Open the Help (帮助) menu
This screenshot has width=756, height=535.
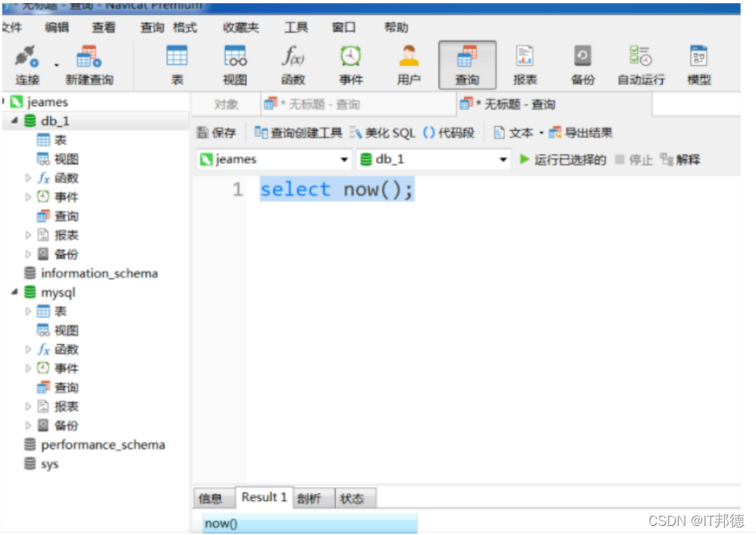[396, 27]
